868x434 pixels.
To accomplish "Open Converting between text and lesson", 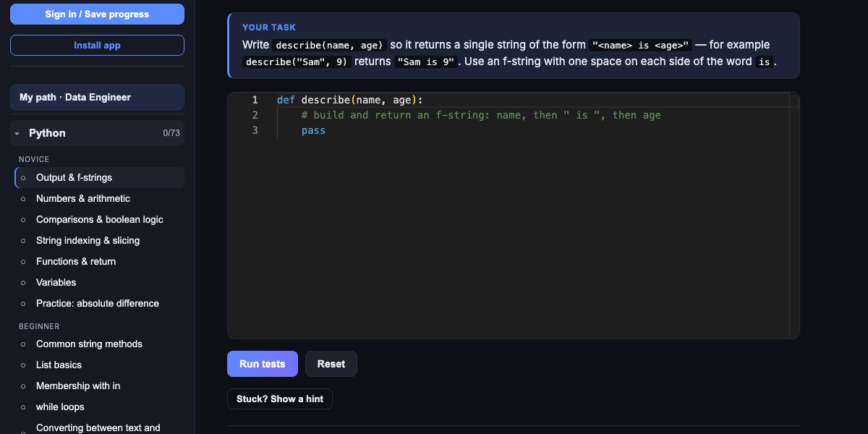I will coord(100,427).
